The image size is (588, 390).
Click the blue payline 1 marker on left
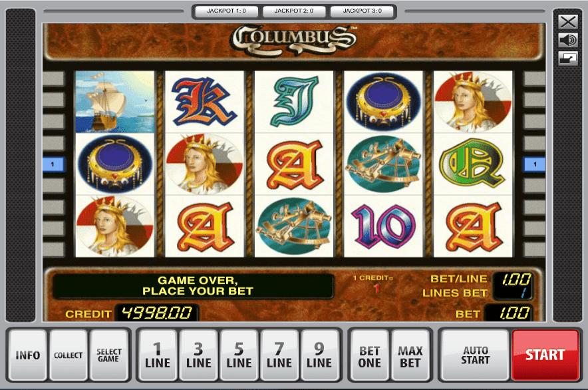[x=53, y=164]
